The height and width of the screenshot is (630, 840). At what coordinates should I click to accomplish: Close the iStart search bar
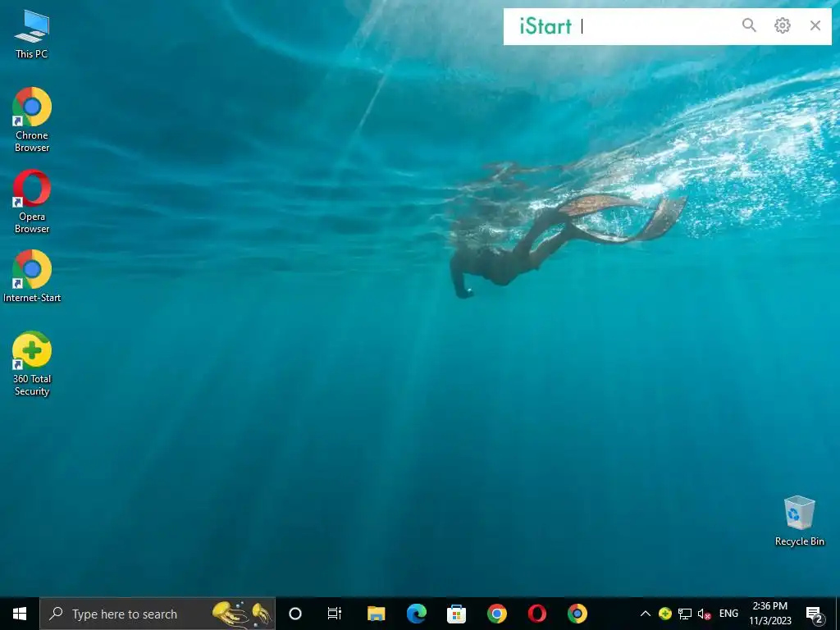(815, 25)
